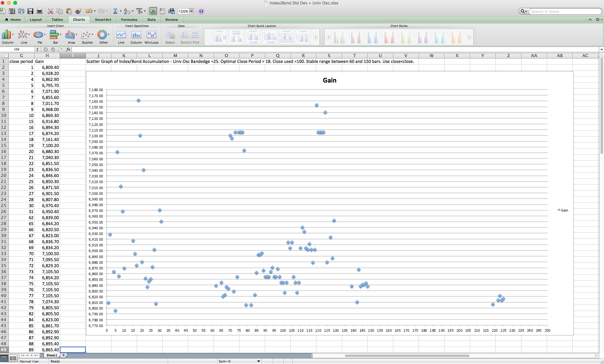Insert a Bar chart
Image resolution: width=604 pixels, height=364 pixels.
(x=55, y=37)
